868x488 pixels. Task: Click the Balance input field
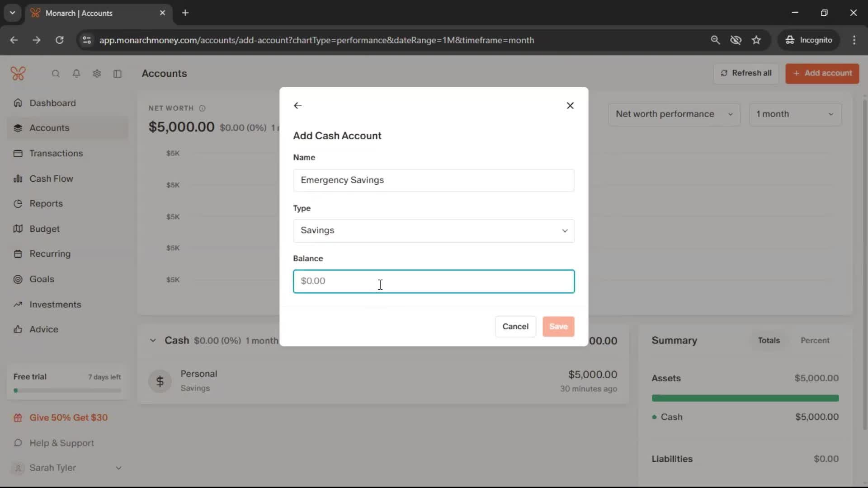(434, 281)
